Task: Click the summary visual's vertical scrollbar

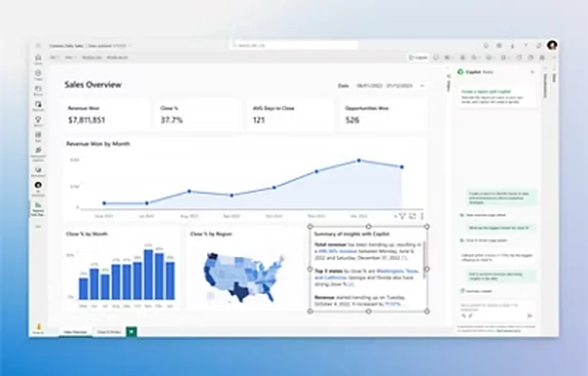Action: point(424,260)
